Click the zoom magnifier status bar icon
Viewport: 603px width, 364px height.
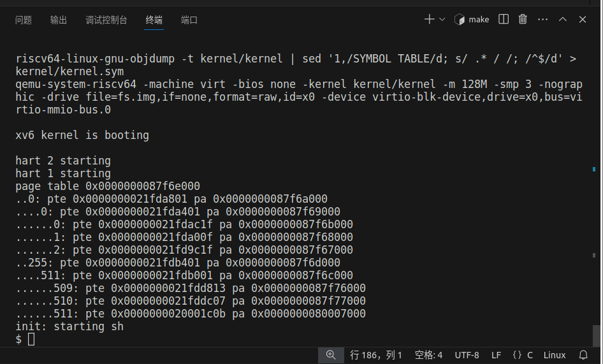click(x=331, y=355)
